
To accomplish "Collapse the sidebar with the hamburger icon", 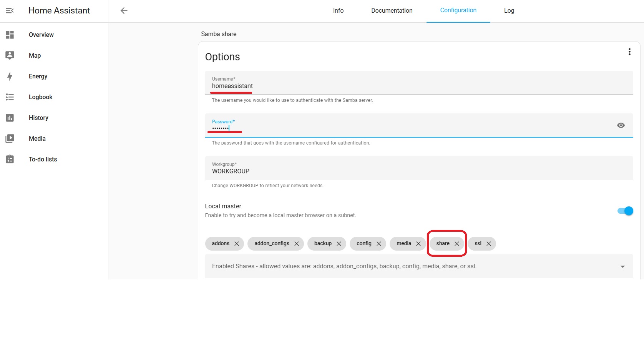I will [x=10, y=11].
